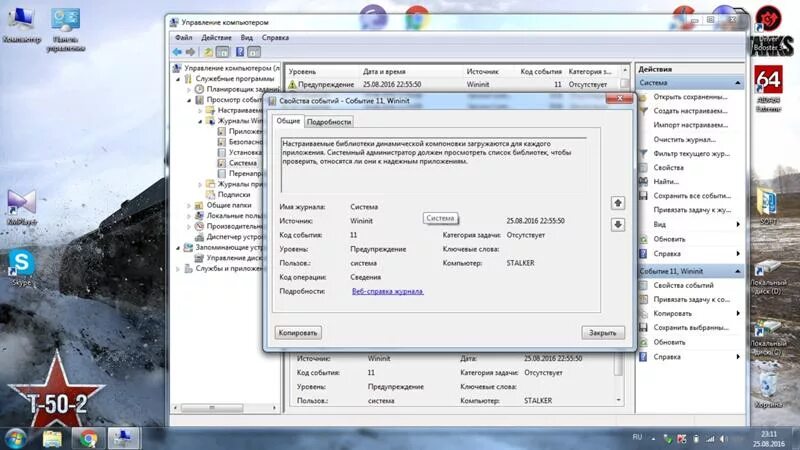This screenshot has height=450, width=800.
Task: Click the Forward arrow in the toolbar
Action: click(x=190, y=52)
